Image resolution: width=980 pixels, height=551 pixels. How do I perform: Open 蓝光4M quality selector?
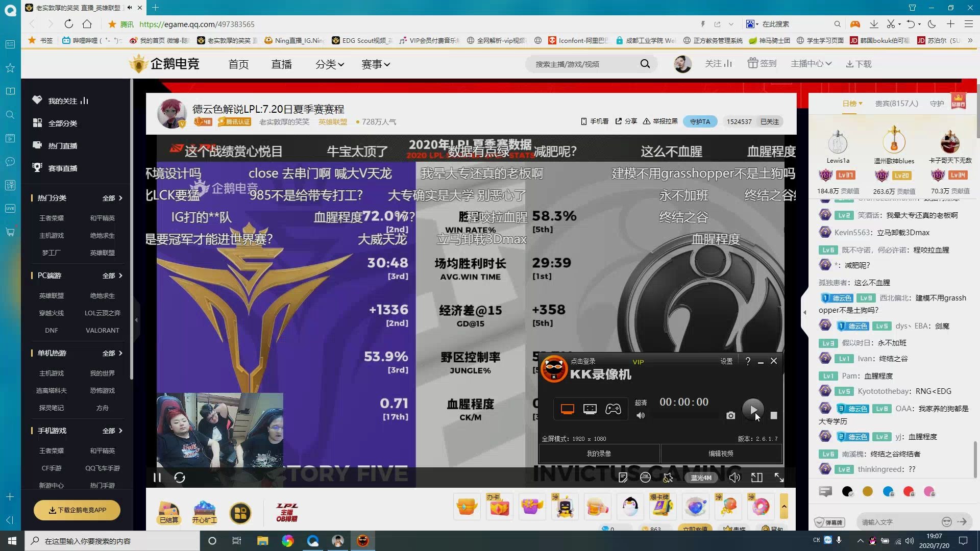click(x=701, y=478)
